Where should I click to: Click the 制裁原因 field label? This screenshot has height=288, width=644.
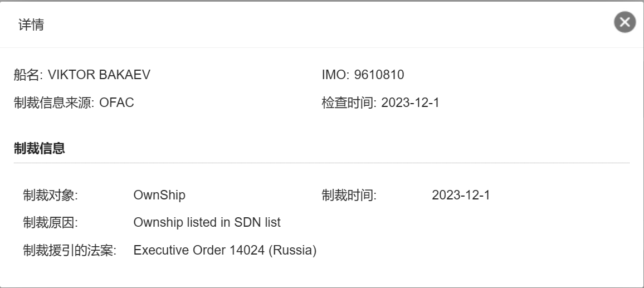pyautogui.click(x=51, y=223)
